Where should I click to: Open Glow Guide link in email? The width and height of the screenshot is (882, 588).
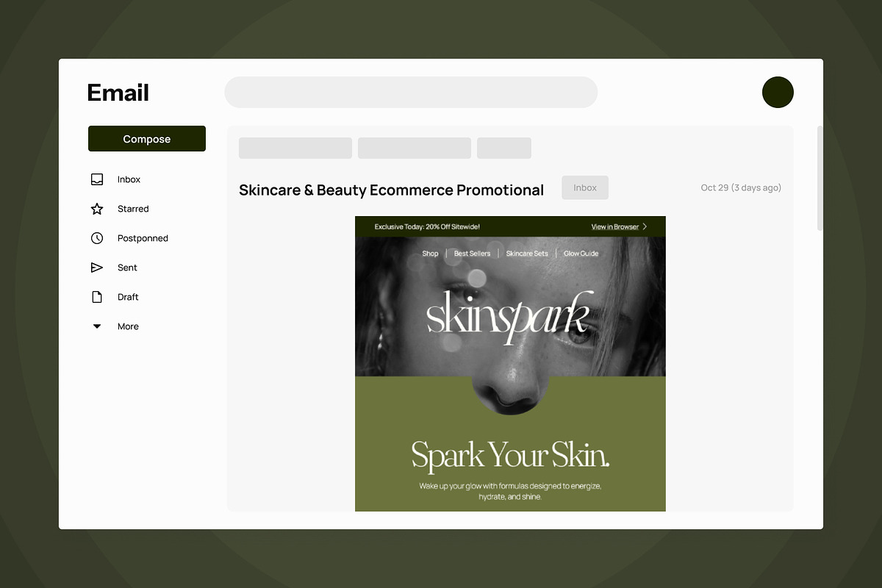coord(581,254)
